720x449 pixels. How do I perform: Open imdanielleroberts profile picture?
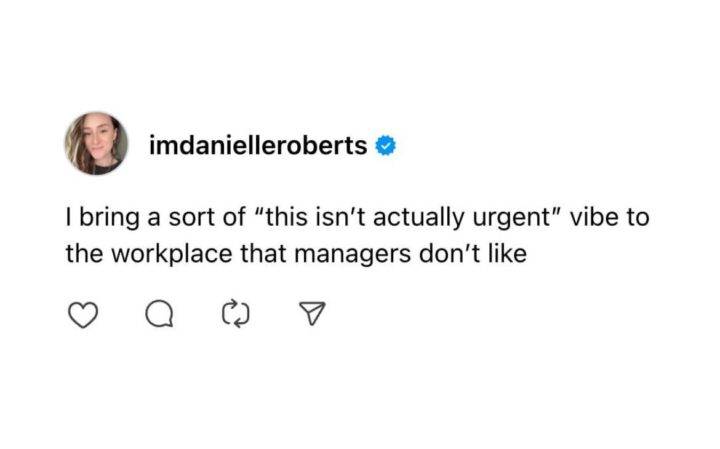tap(96, 143)
